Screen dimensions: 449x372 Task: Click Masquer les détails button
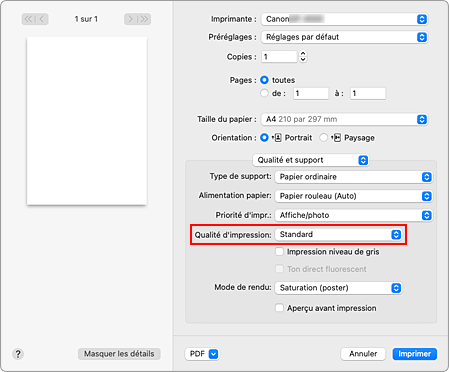click(119, 354)
